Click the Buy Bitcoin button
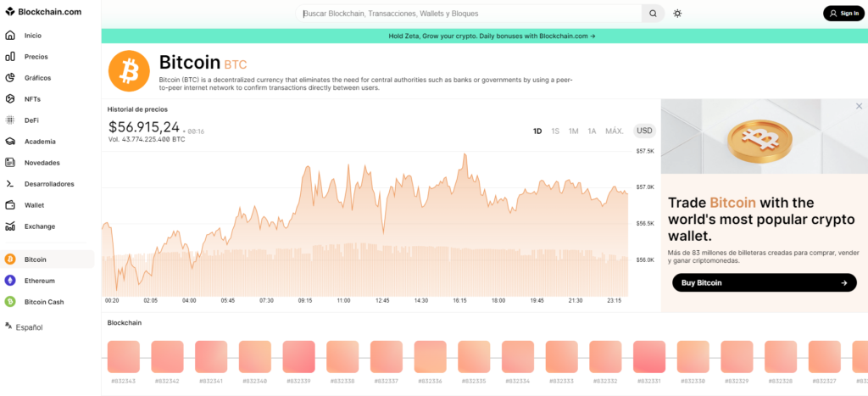The width and height of the screenshot is (868, 396). click(765, 282)
